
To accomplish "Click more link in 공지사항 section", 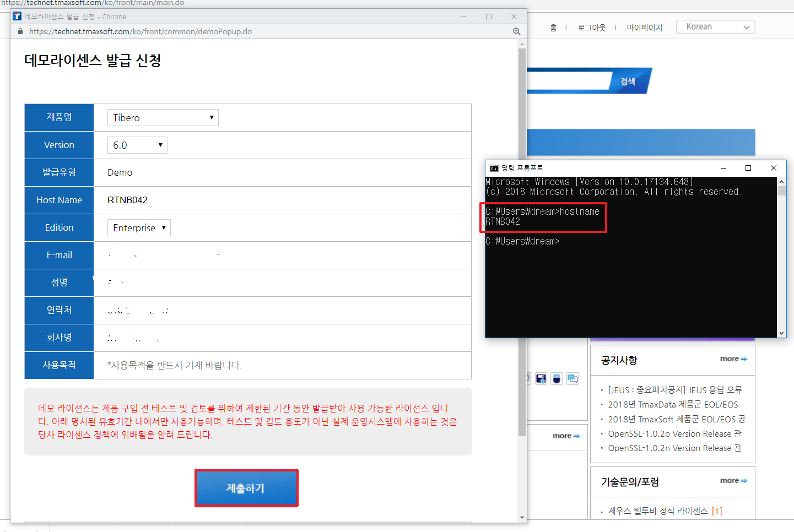I will tap(733, 359).
